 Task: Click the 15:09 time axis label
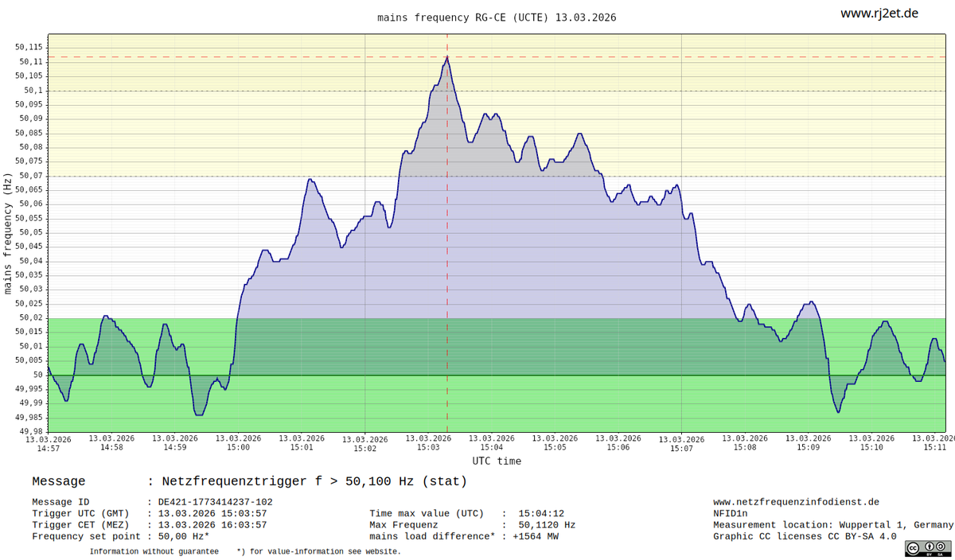coord(809,442)
